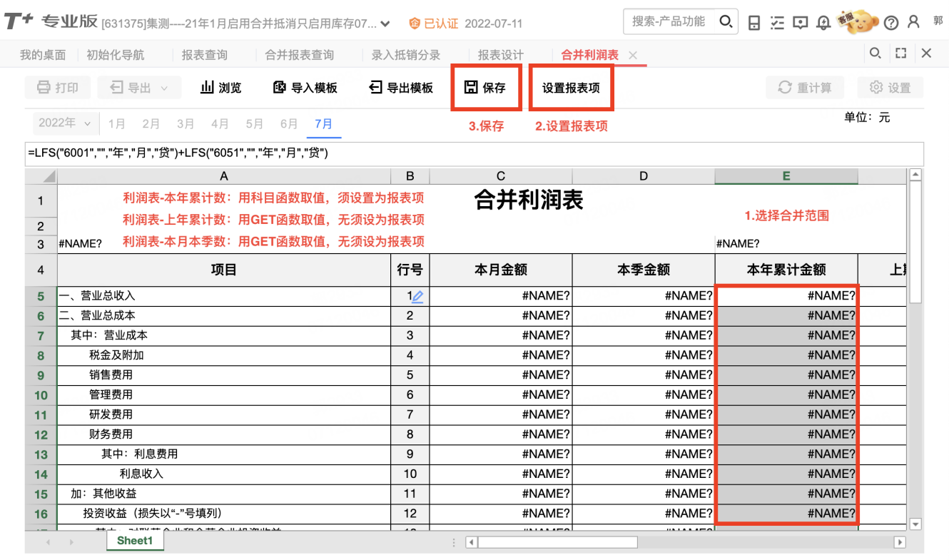The width and height of the screenshot is (949, 560).
Task: Select the column A header
Action: pos(224,176)
